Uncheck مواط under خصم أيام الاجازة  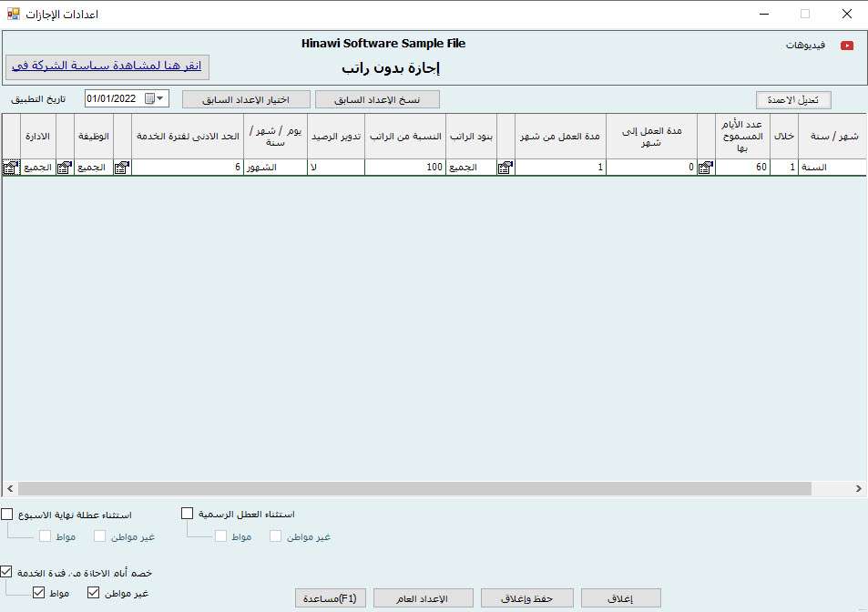38,593
